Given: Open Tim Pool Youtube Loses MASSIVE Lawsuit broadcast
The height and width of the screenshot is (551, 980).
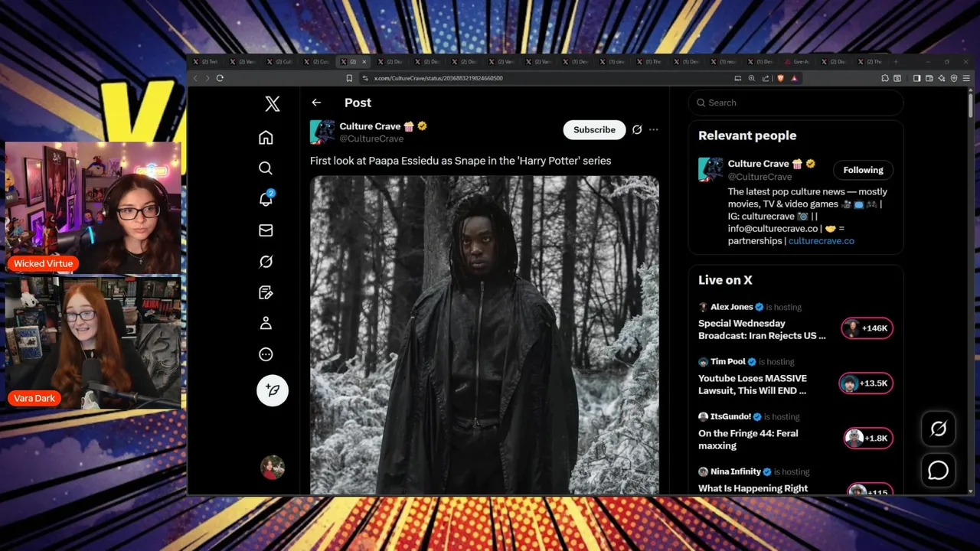Looking at the screenshot, I should [753, 384].
